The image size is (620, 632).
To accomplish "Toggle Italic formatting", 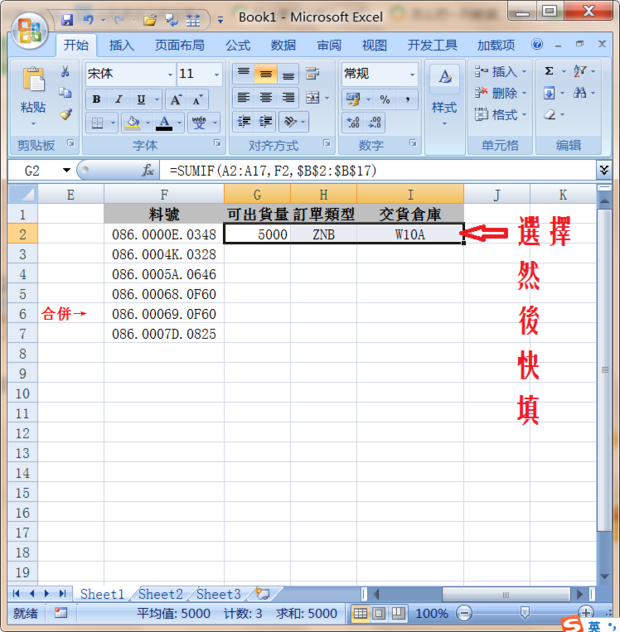I will (x=119, y=99).
